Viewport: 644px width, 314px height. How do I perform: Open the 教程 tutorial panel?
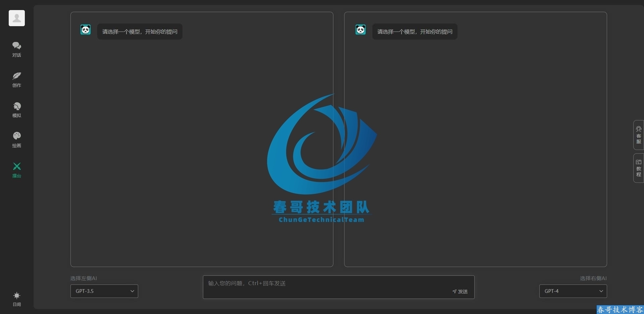[638, 168]
